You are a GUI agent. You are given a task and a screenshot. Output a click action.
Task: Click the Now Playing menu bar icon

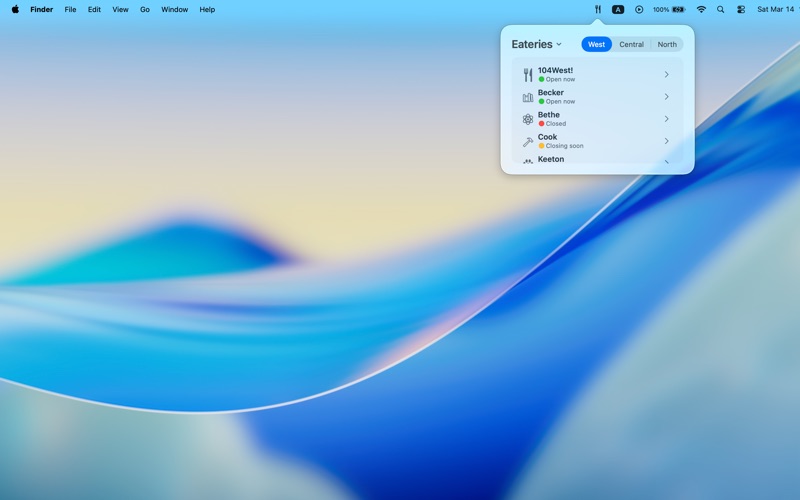click(639, 9)
